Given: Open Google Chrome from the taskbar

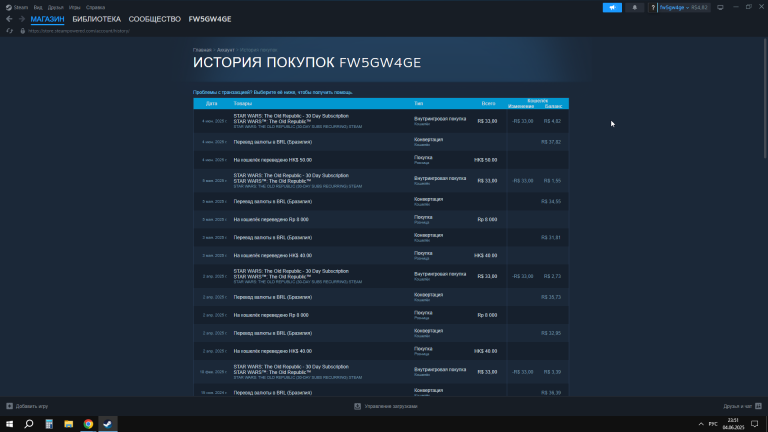Looking at the screenshot, I should pos(88,424).
